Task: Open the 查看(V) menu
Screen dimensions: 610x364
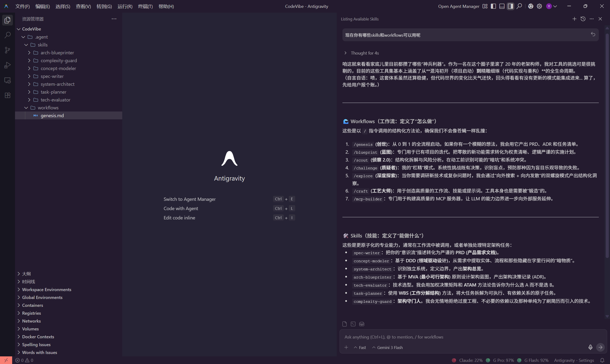Action: [x=83, y=6]
